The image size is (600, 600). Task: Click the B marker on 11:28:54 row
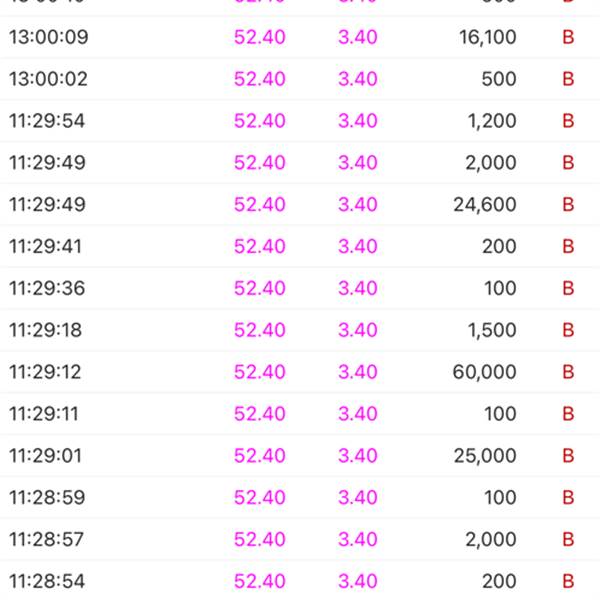point(568,581)
